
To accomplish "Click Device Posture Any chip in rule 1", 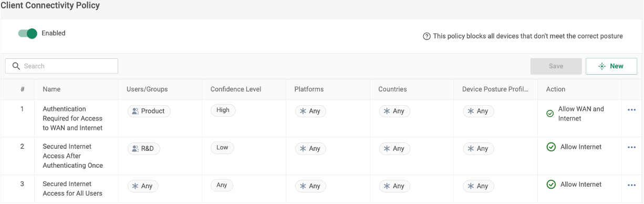I will pyautogui.click(x=479, y=111).
